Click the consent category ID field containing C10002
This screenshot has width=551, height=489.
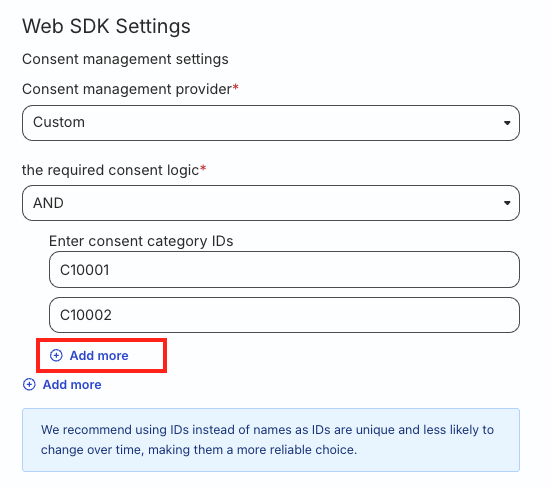pos(284,315)
